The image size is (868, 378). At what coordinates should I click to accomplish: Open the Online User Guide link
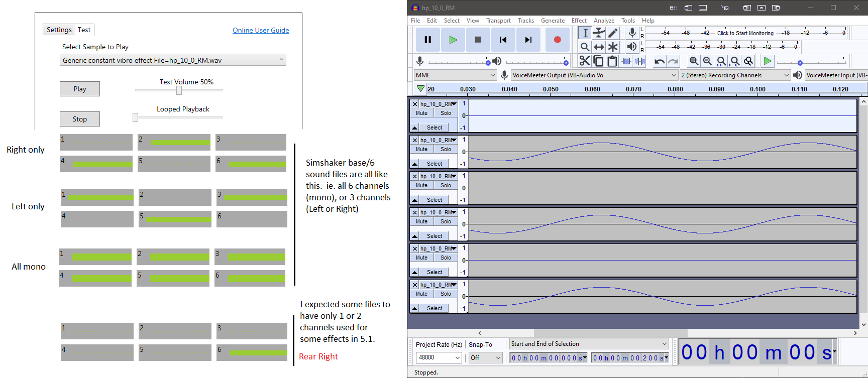click(261, 30)
